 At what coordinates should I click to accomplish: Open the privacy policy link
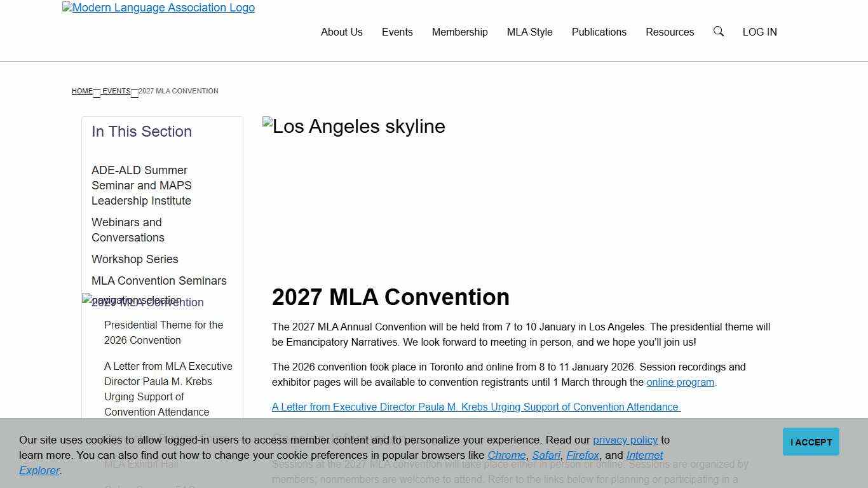625,440
